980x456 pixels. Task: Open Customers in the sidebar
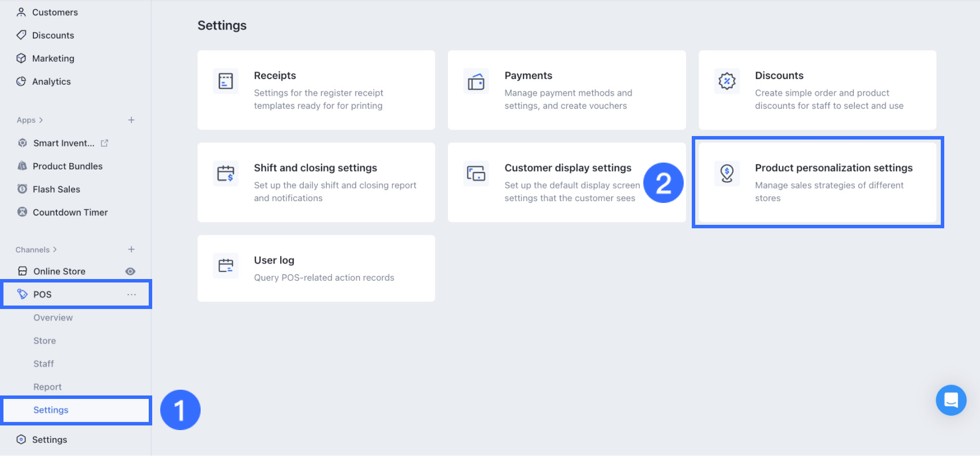click(x=55, y=12)
